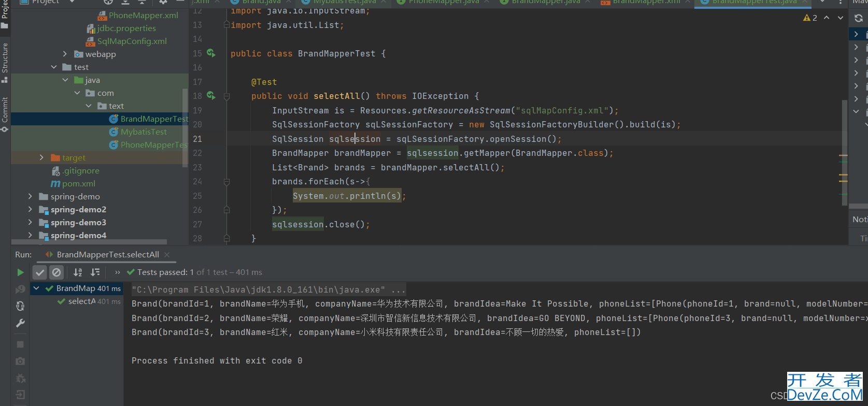Screen dimensions: 868x406
Task: Click the Collapse All icon in Project toolbar
Action: 141,2
